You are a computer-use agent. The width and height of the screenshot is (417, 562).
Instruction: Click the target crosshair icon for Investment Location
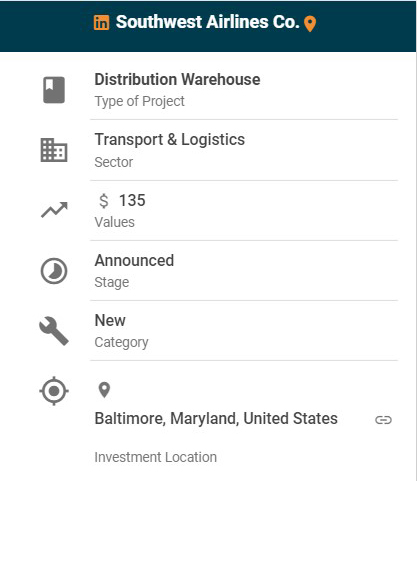point(54,391)
